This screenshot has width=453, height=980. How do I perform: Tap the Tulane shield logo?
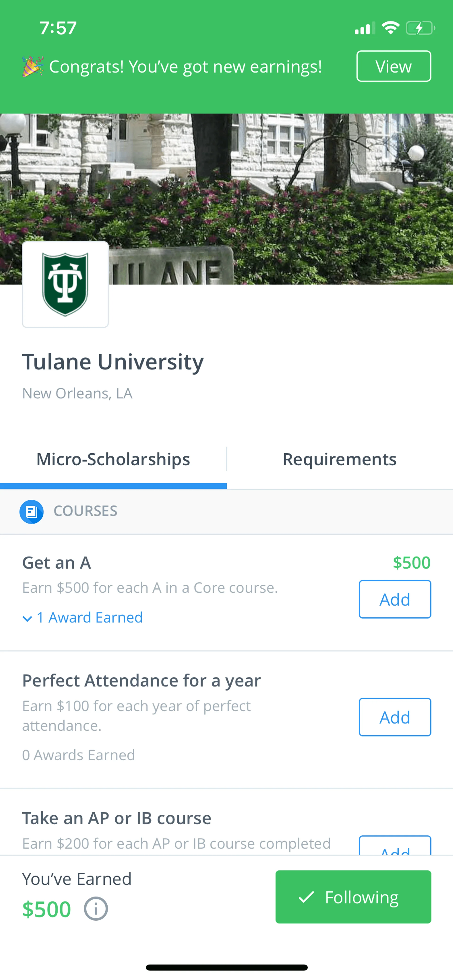pyautogui.click(x=65, y=284)
